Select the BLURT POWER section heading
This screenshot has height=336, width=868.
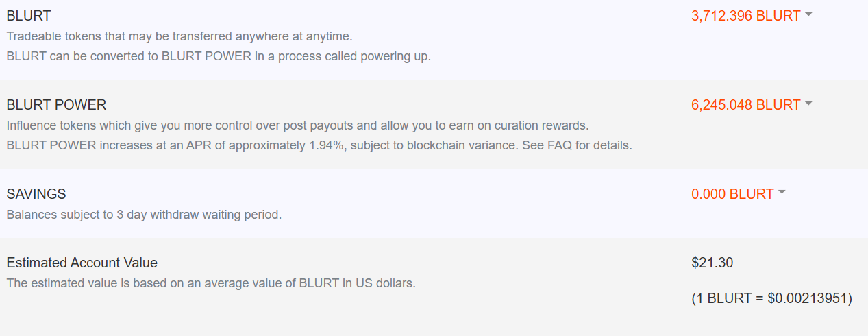(x=56, y=105)
